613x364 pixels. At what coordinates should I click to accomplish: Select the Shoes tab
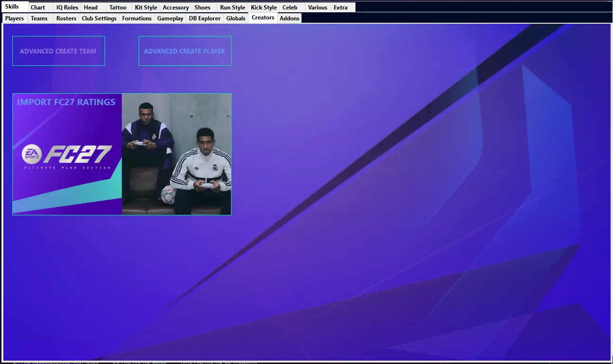(x=204, y=8)
